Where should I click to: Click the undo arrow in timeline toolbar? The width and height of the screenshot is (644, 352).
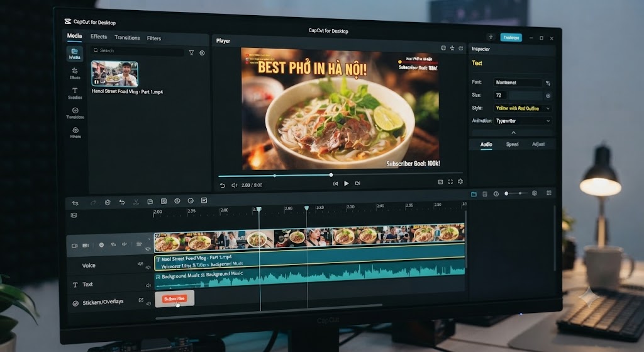[122, 202]
